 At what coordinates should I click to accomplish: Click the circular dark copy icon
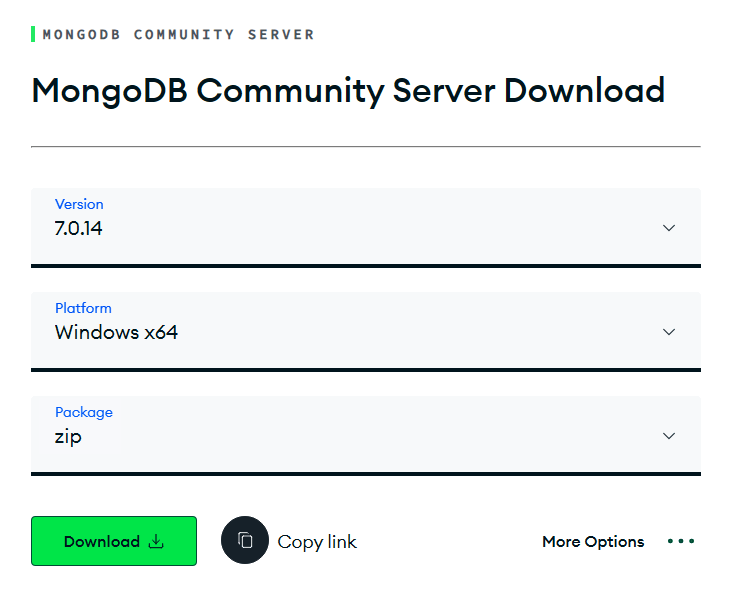point(244,540)
